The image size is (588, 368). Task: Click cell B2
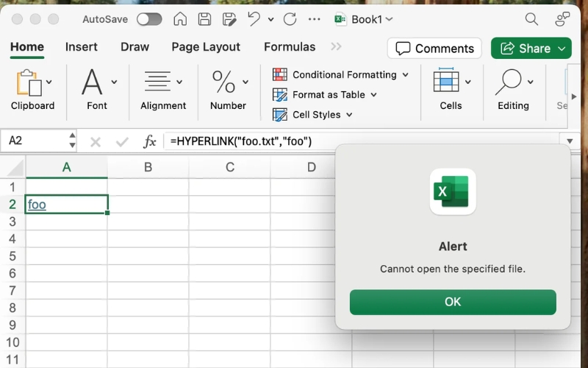(148, 205)
